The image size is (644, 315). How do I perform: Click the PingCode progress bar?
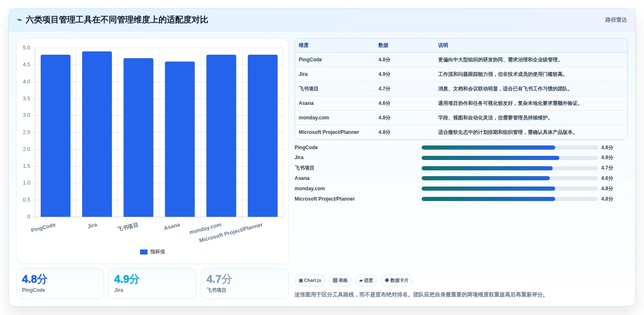510,148
